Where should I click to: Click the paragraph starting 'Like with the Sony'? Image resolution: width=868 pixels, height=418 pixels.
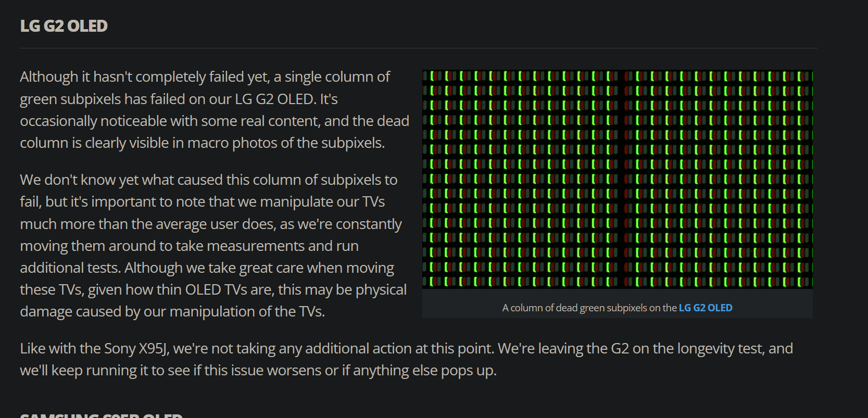pos(406,359)
